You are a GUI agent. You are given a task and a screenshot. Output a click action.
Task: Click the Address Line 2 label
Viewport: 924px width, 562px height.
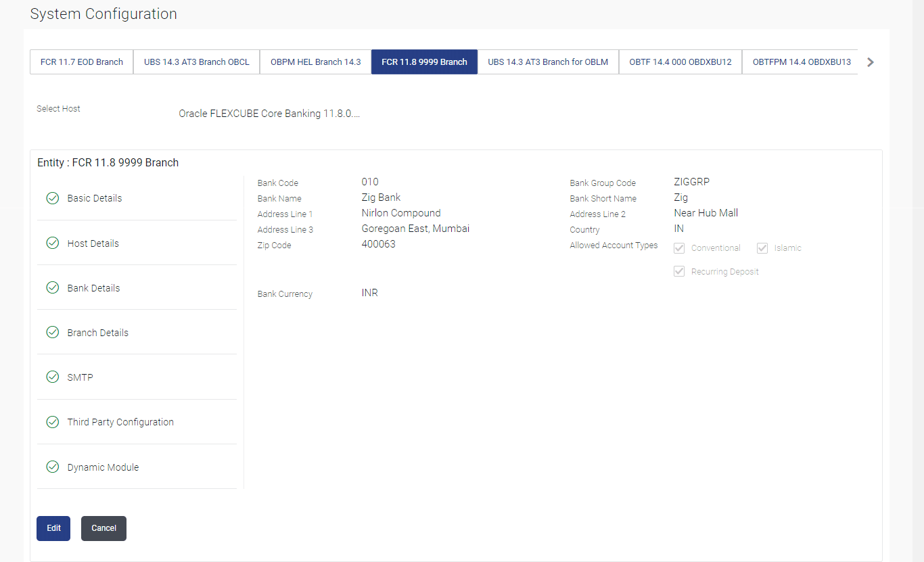point(598,214)
